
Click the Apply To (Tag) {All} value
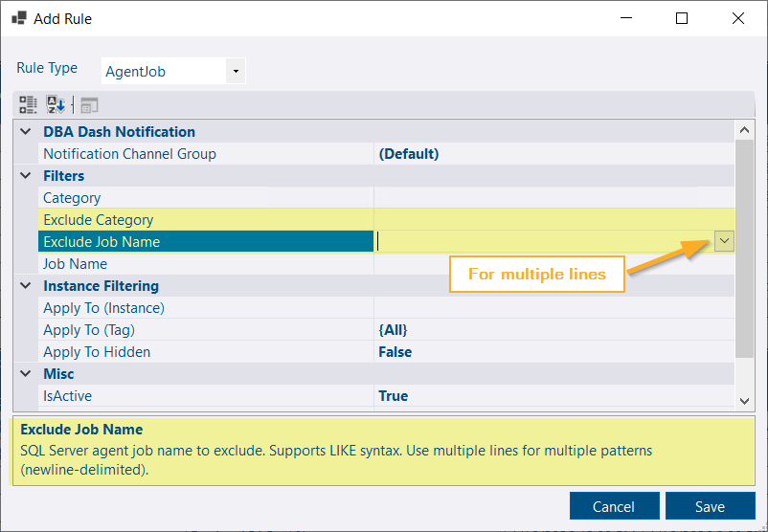[393, 330]
